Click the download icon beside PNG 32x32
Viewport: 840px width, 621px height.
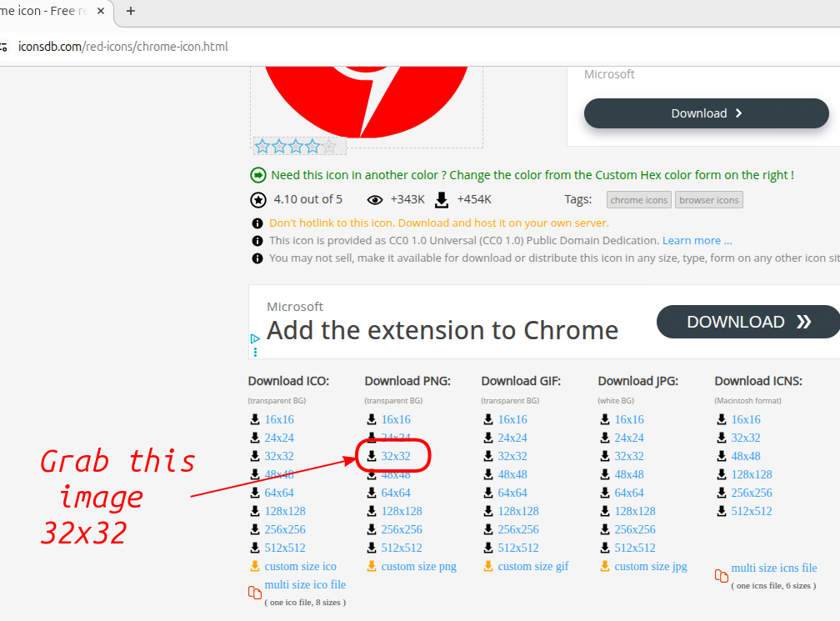(372, 456)
